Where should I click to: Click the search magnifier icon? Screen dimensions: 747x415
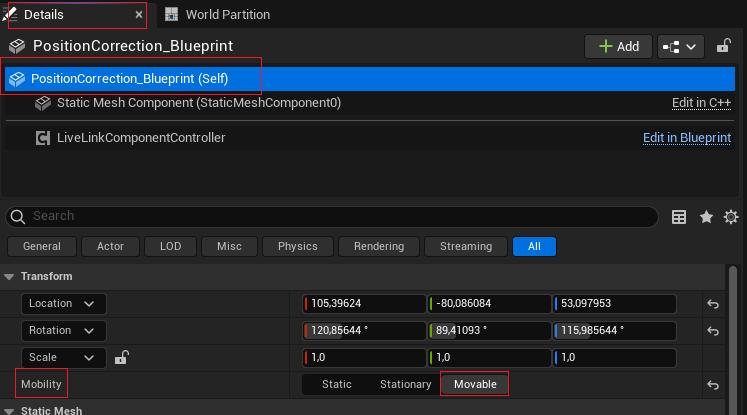18,217
